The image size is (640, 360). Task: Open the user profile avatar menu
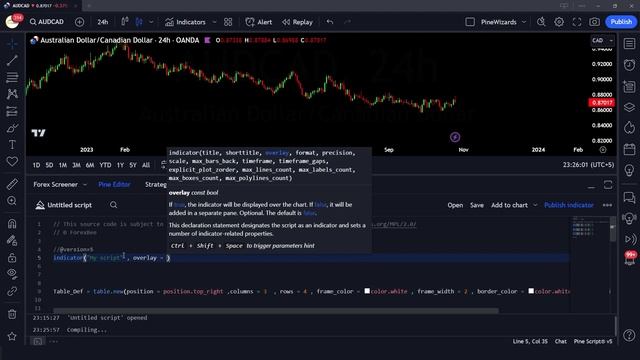click(12, 22)
